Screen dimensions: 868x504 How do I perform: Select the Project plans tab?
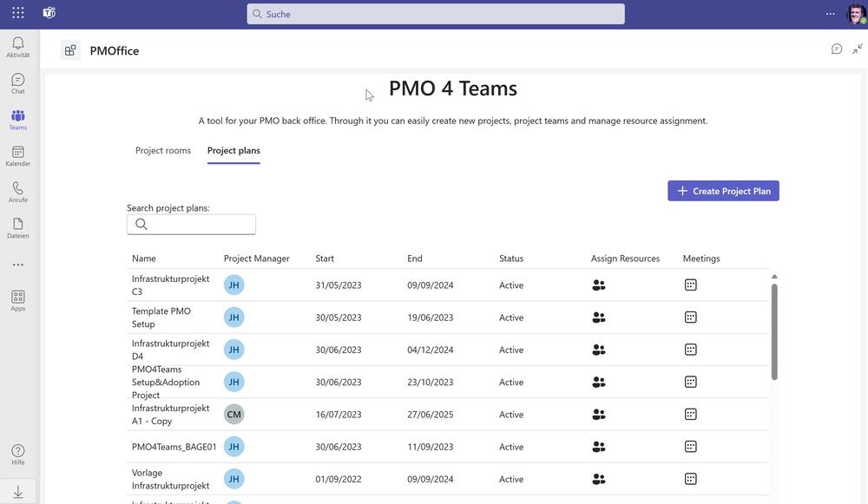click(233, 150)
